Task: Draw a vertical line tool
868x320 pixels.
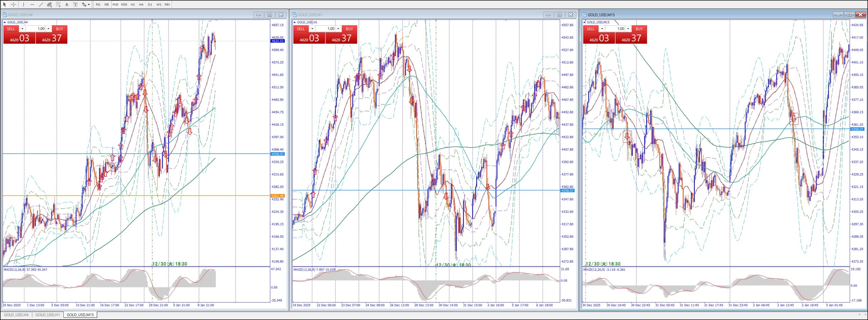Action: [23, 4]
